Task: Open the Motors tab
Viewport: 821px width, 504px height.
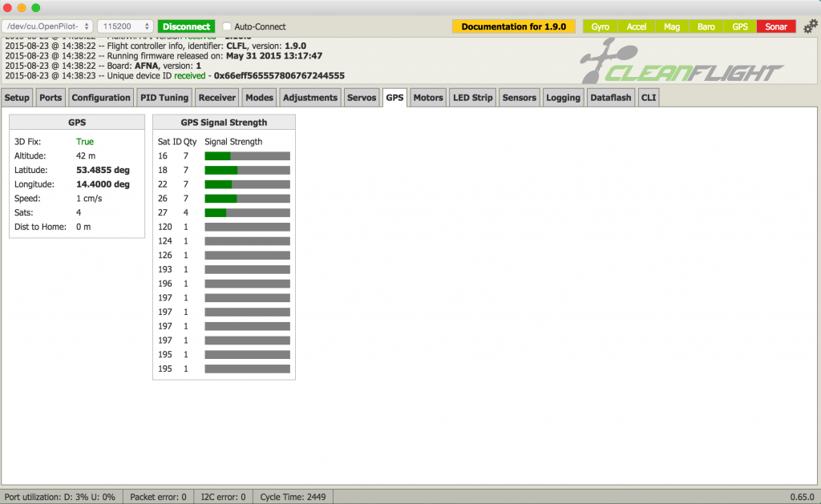Action: (427, 98)
